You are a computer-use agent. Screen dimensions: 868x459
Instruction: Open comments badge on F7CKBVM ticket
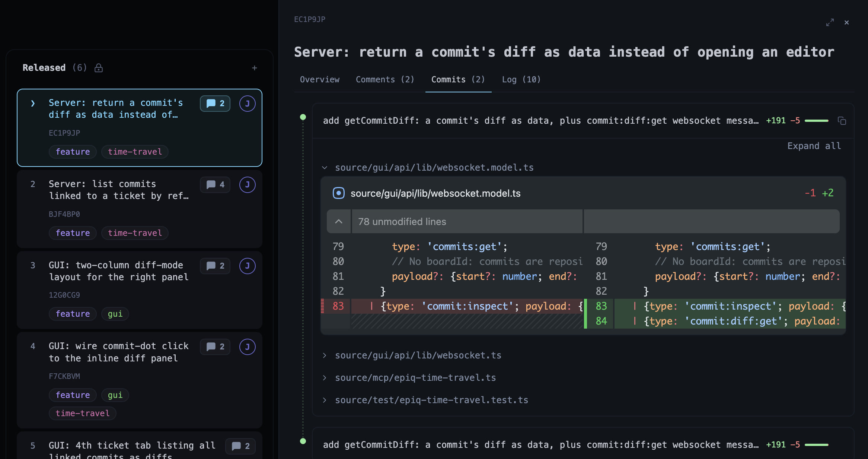click(215, 347)
